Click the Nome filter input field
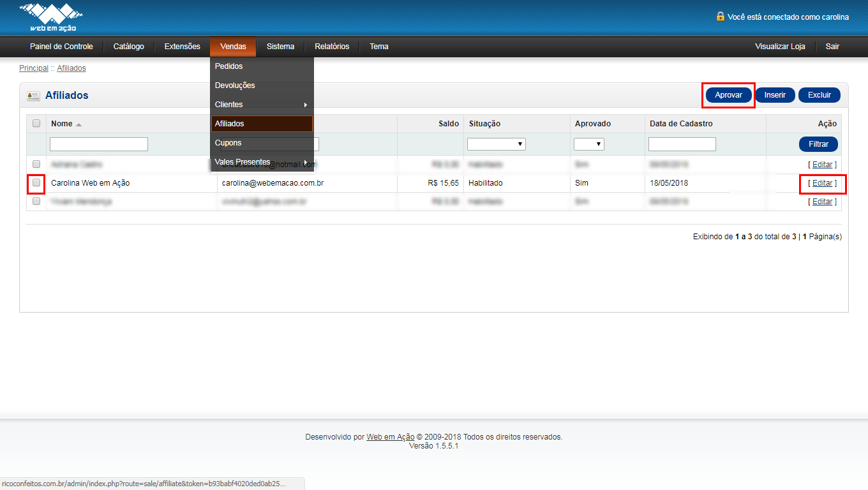The image size is (868, 490). click(x=99, y=144)
